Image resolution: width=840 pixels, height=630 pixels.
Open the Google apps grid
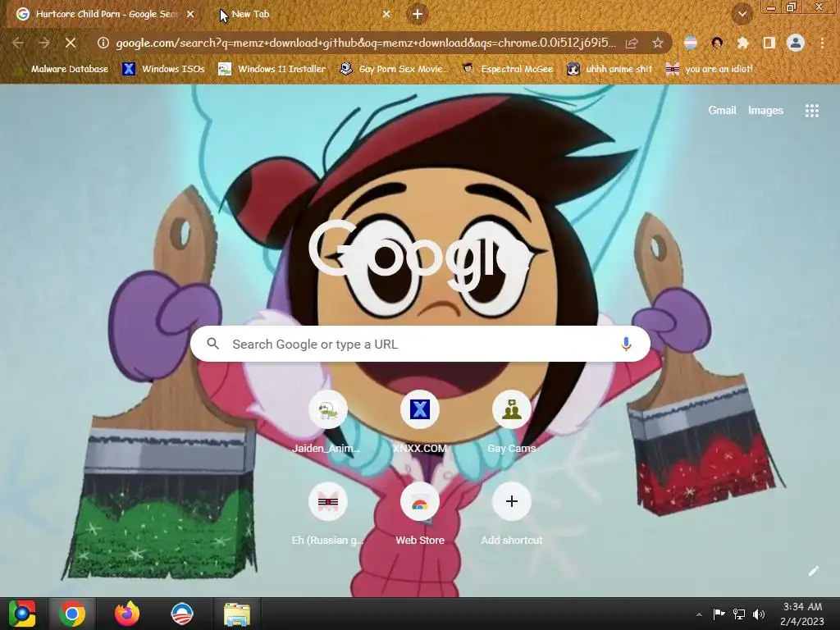[x=811, y=111]
